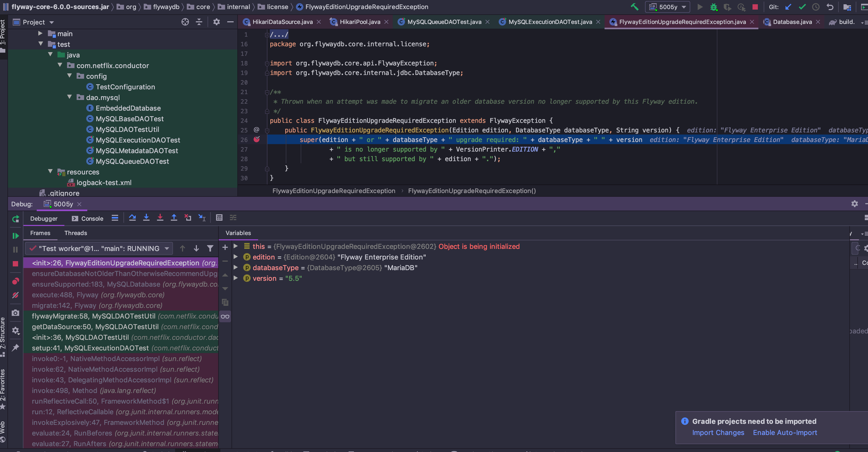The image size is (868, 452).
Task: Expand the edition variable node
Action: [x=236, y=257]
